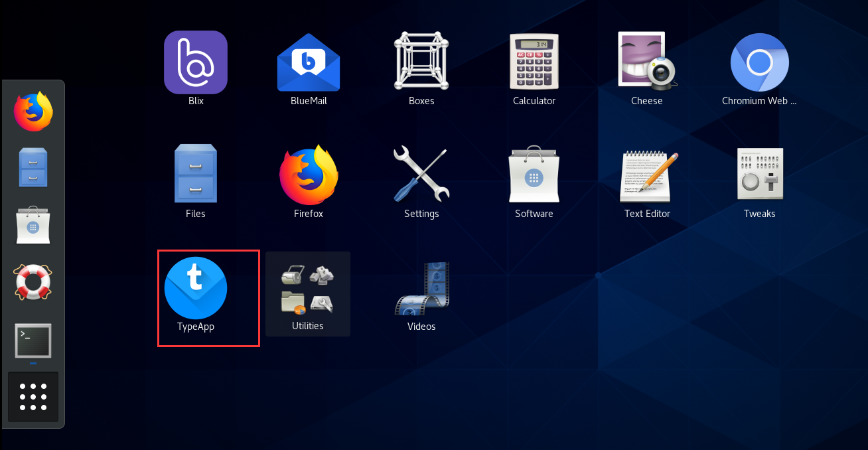Image resolution: width=868 pixels, height=450 pixels.
Task: Open the Software app in the grid
Action: 534,174
